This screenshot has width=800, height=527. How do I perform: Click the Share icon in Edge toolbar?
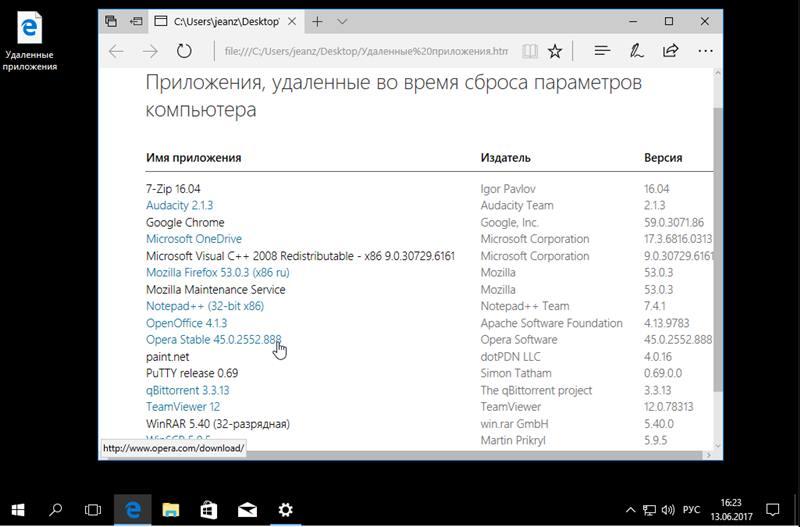click(x=670, y=51)
